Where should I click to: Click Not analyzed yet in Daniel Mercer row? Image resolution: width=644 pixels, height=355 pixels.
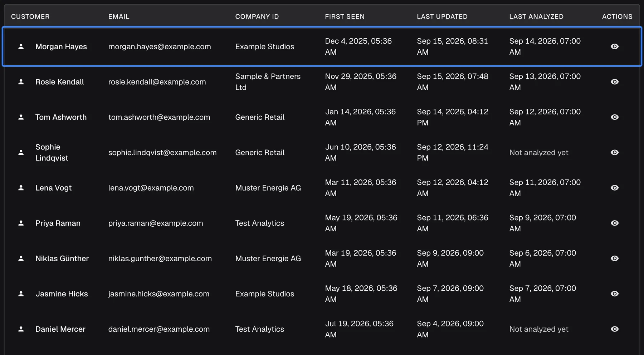[x=539, y=329]
